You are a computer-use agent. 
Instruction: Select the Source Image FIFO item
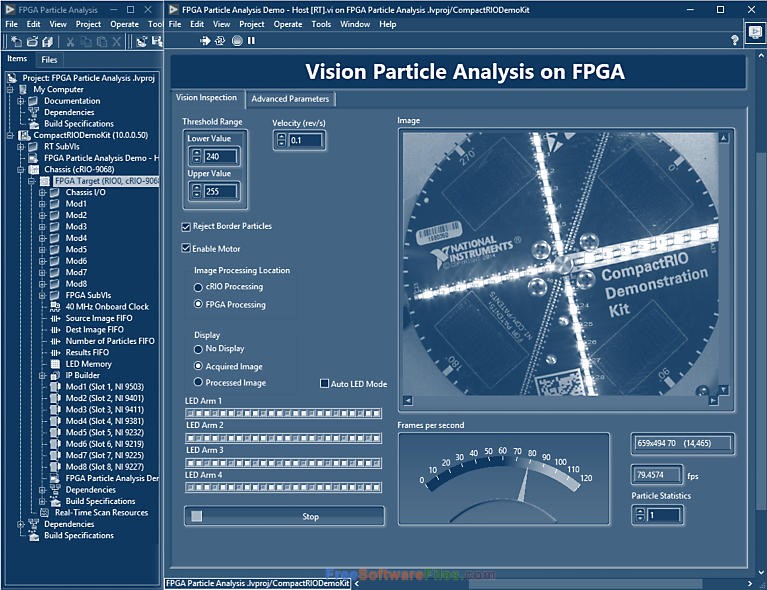tap(99, 318)
